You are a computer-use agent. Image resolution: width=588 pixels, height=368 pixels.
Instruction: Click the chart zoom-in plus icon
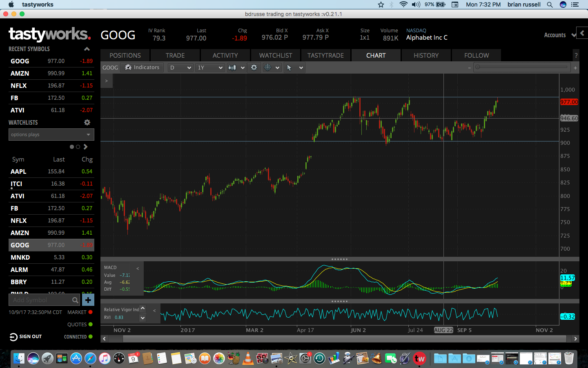click(x=575, y=68)
